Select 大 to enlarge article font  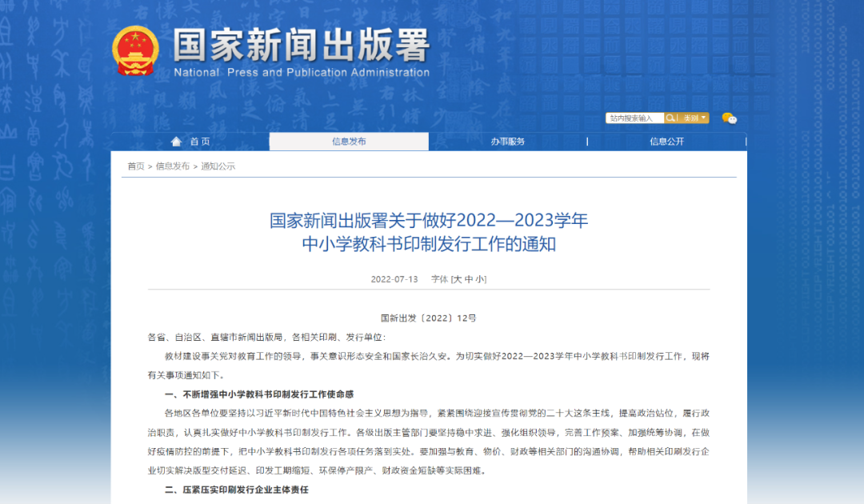458,279
